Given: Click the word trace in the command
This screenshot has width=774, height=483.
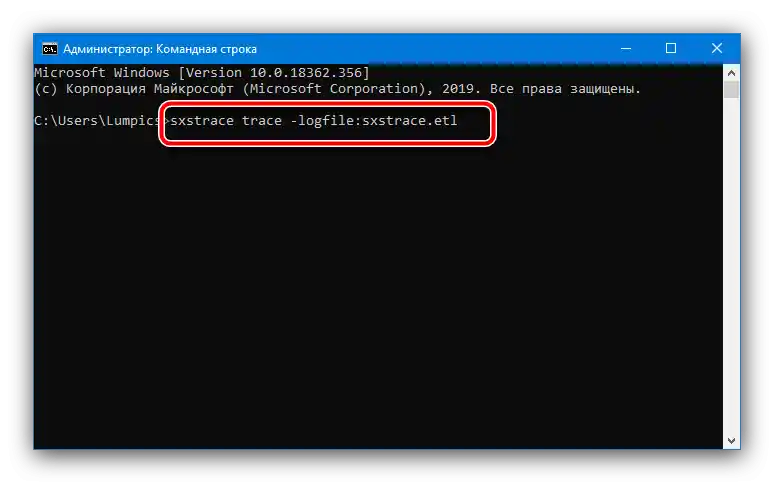Looking at the screenshot, I should 261,121.
